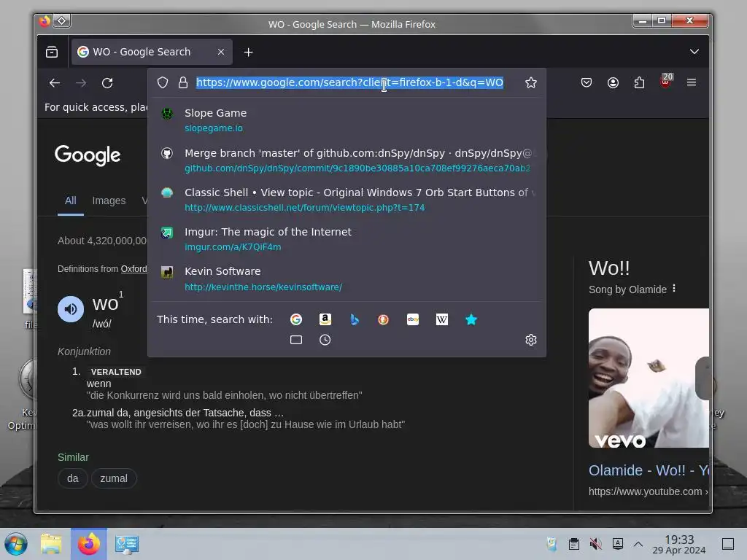Search with Google one-off engine

click(296, 319)
